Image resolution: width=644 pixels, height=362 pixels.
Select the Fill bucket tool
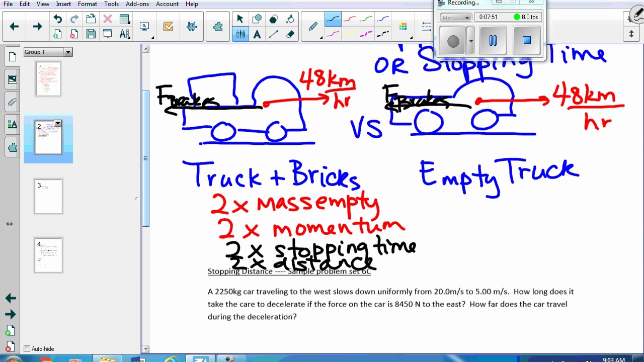290,19
